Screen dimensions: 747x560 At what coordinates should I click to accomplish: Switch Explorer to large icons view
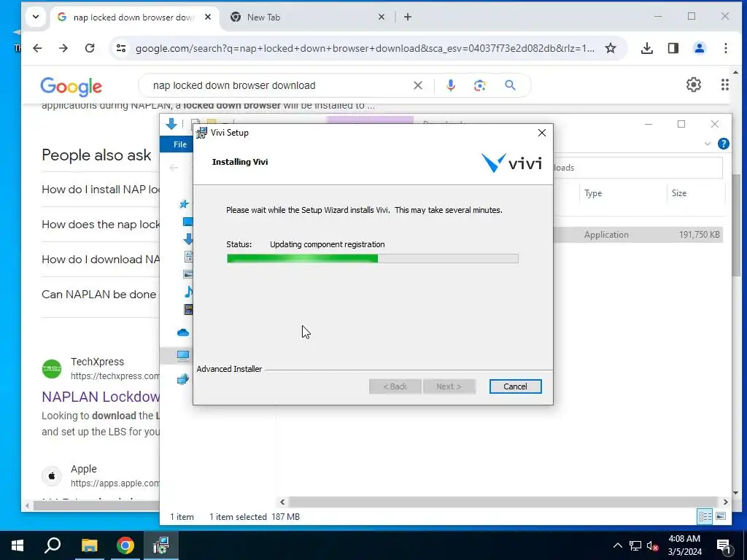[x=721, y=516]
